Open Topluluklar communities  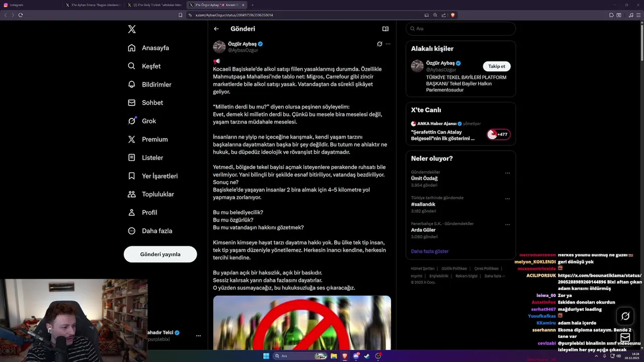pyautogui.click(x=150, y=194)
